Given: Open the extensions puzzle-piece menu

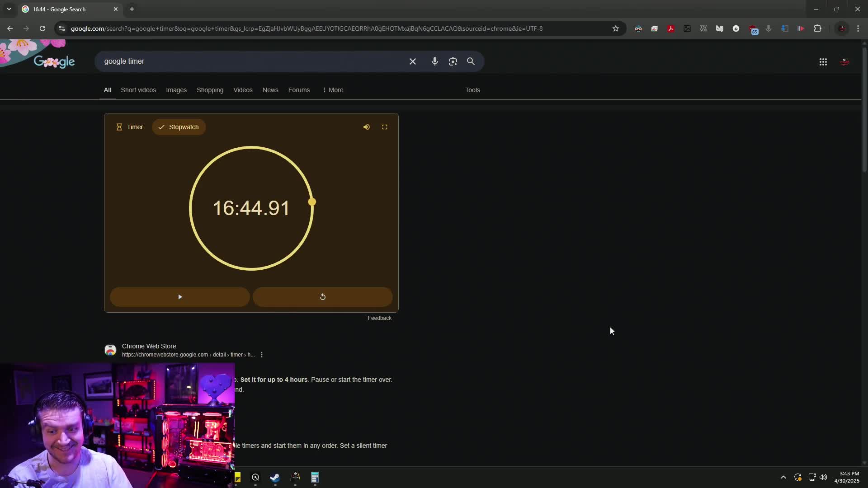Looking at the screenshot, I should point(818,28).
